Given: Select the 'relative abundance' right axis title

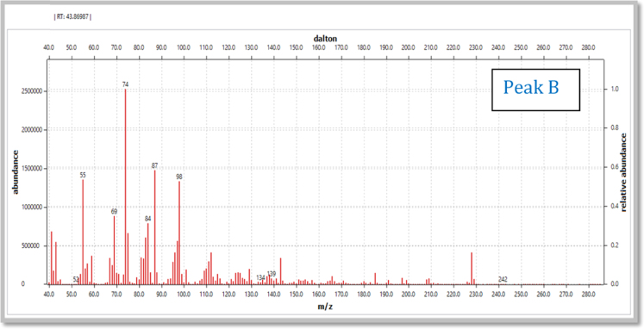Looking at the screenshot, I should coord(623,172).
